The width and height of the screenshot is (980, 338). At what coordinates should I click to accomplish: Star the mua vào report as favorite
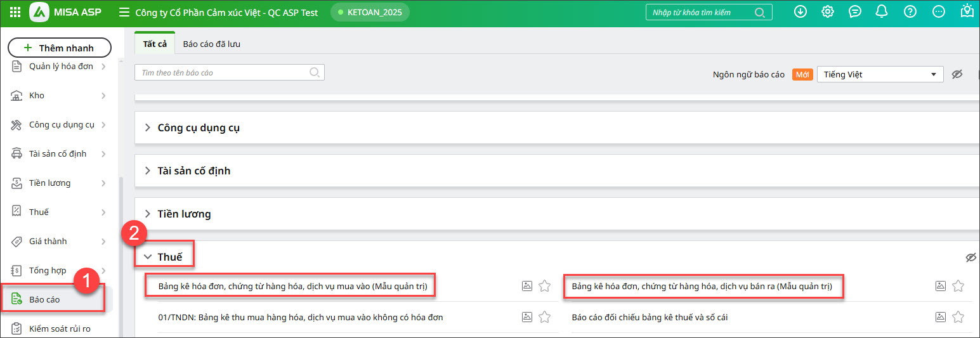[544, 286]
